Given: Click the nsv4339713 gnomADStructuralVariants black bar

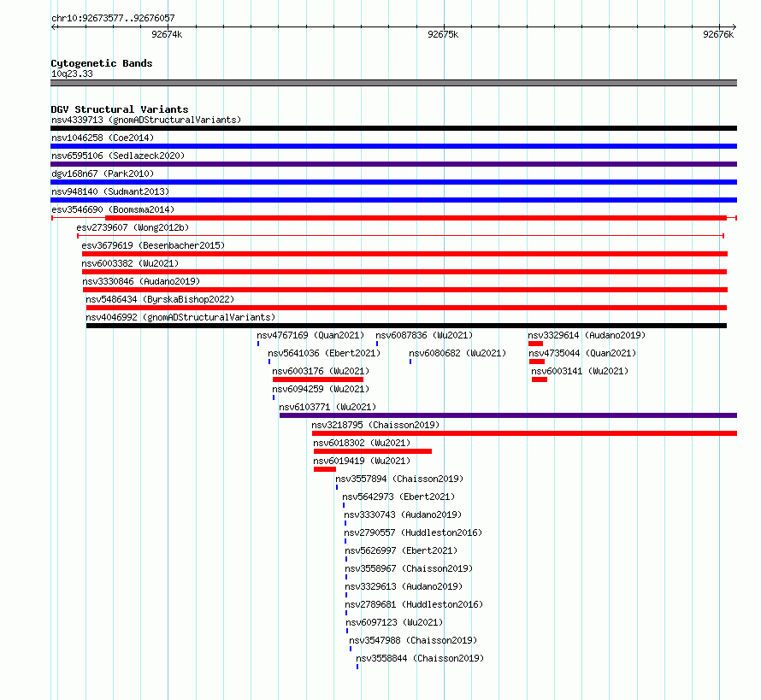Looking at the screenshot, I should tap(393, 128).
